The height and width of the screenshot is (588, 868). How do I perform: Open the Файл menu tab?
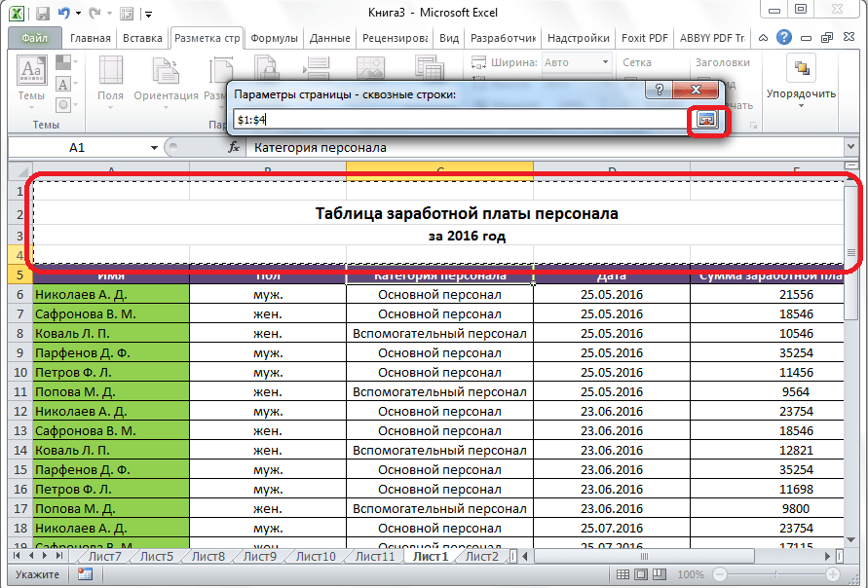tap(34, 39)
